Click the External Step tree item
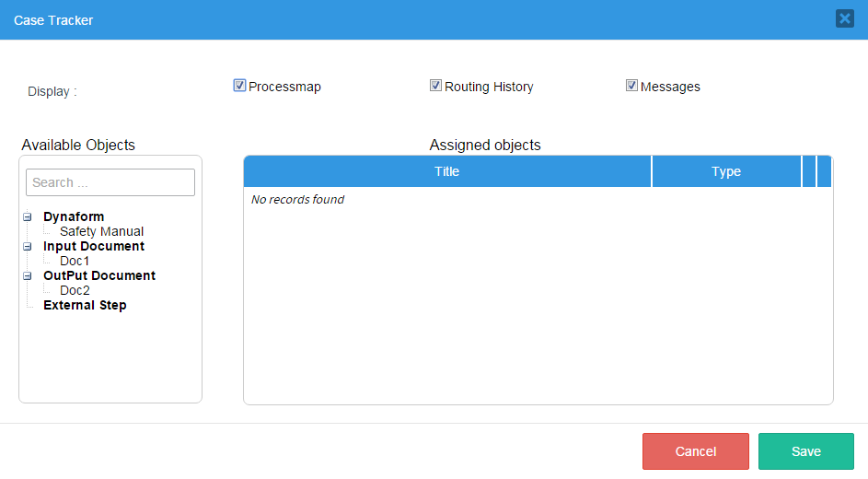This screenshot has height=479, width=868. click(85, 305)
